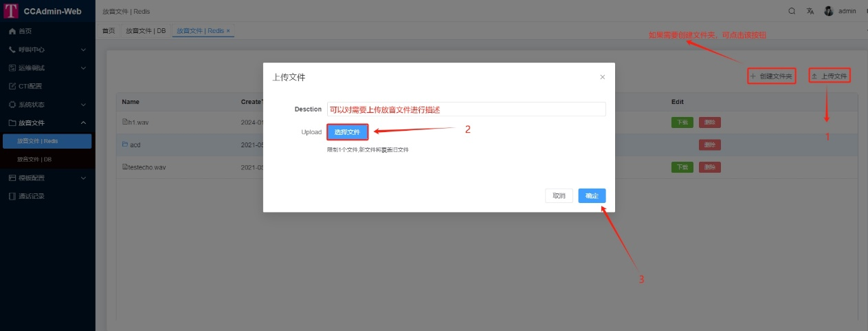Click the 模板配置 sidebar icon
The image size is (868, 331).
pos(12,178)
